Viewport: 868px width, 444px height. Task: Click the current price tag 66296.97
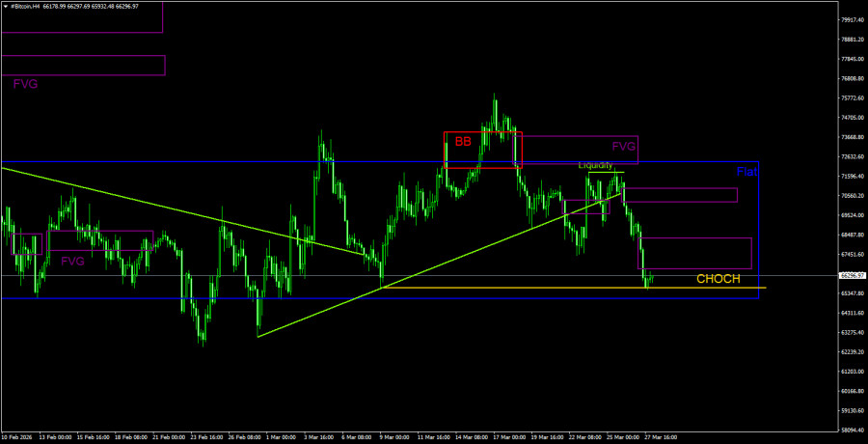click(847, 275)
